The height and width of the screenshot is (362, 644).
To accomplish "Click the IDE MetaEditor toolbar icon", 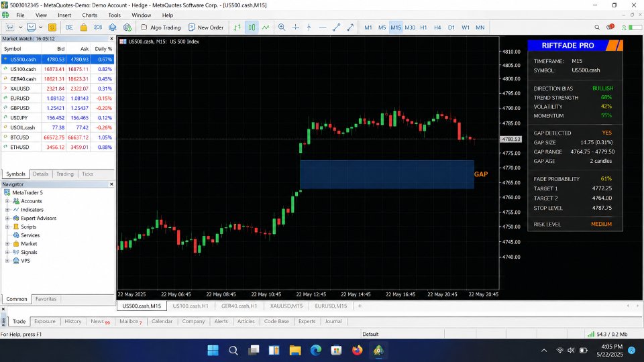I will (x=69, y=27).
